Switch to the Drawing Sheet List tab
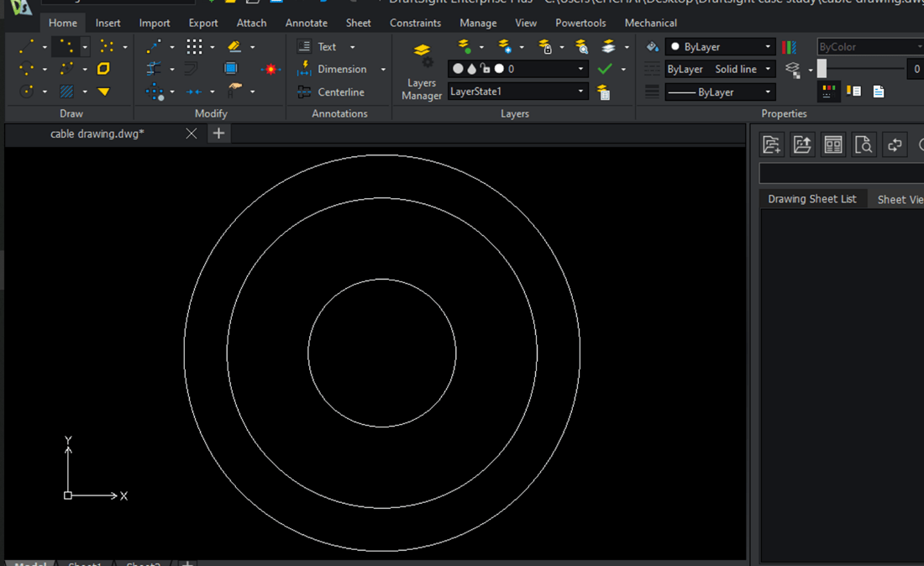924x566 pixels. click(811, 199)
